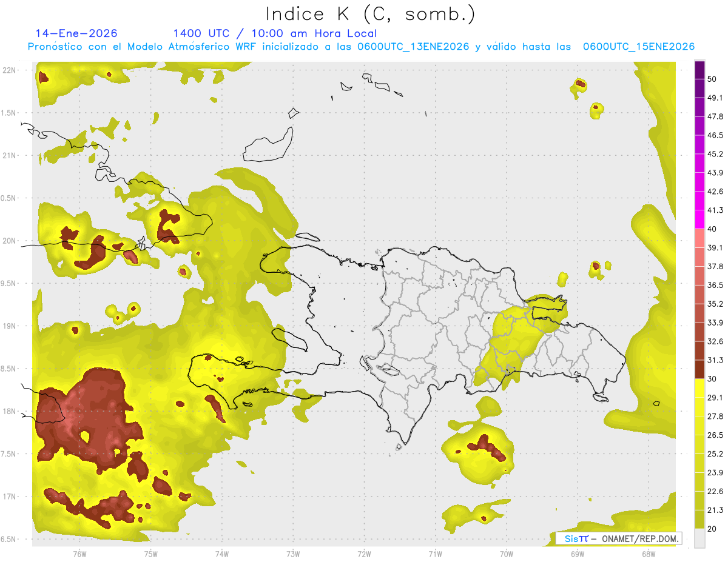The height and width of the screenshot is (562, 728).
Task: Click the 70W longitude label
Action: 507,554
